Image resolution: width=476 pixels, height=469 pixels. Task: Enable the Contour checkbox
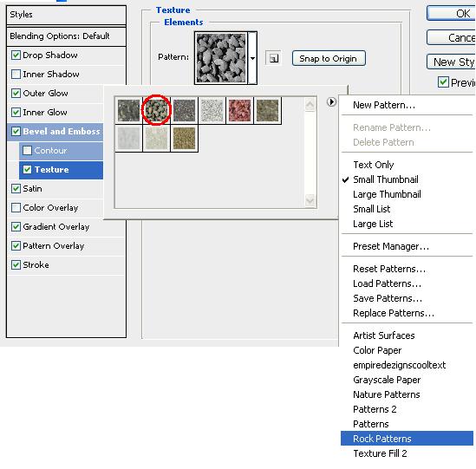(28, 150)
